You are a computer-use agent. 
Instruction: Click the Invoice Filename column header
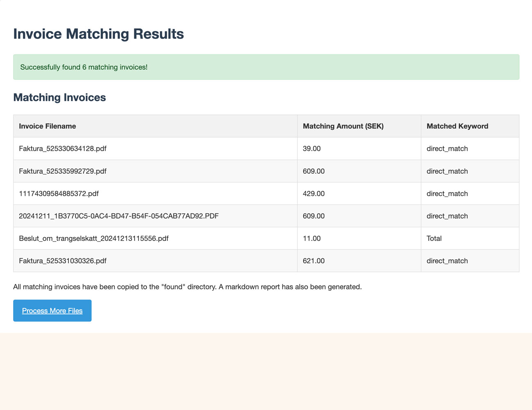(x=47, y=126)
